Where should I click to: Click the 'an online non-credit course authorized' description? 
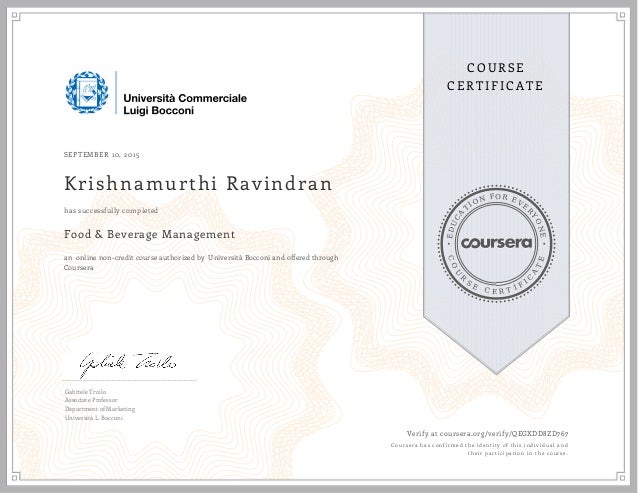[201, 262]
